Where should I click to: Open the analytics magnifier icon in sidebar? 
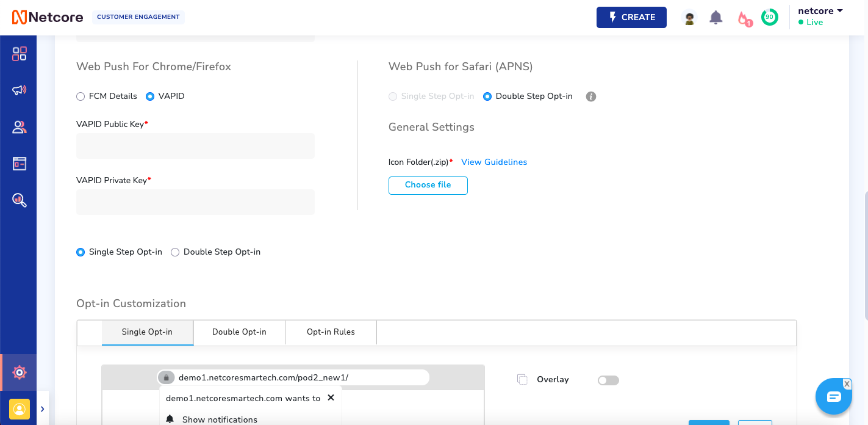20,200
